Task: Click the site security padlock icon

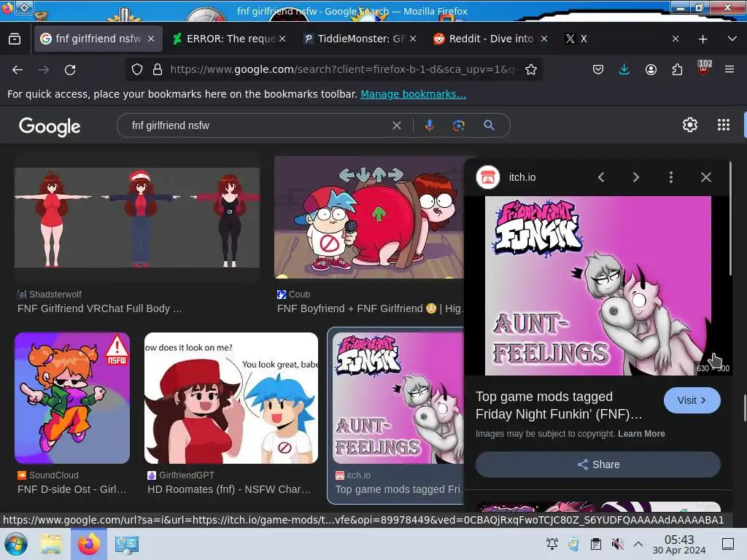Action: click(x=158, y=69)
